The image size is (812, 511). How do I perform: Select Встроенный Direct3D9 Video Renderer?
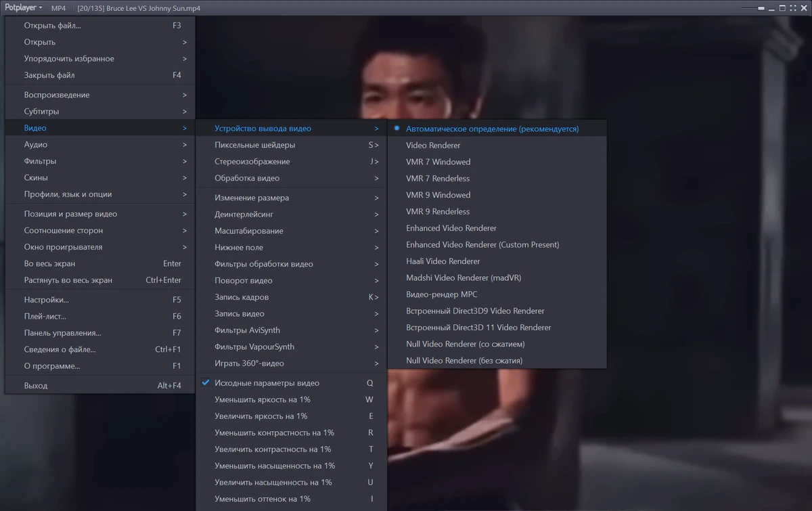pos(497,311)
